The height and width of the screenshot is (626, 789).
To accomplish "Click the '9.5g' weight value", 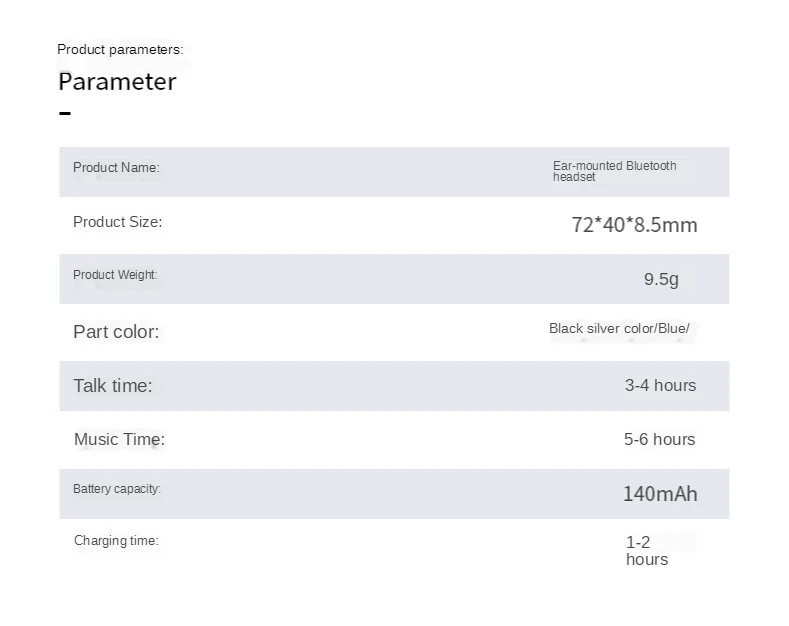I will [x=661, y=279].
